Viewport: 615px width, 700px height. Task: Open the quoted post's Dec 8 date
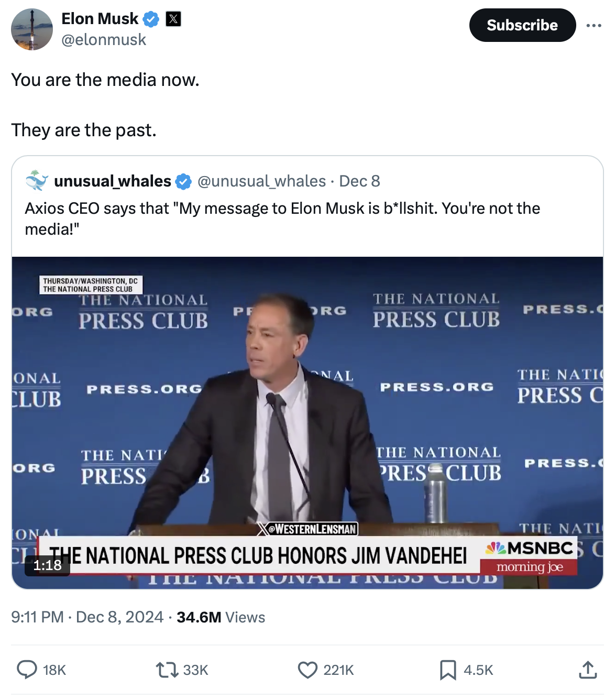click(359, 181)
